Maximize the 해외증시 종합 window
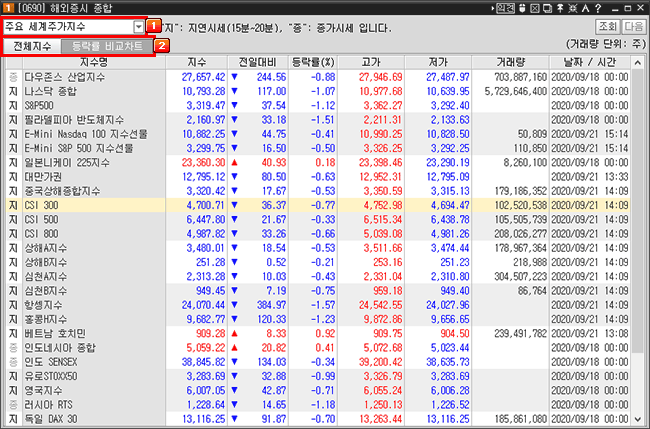This screenshot has height=429, width=650. (x=628, y=8)
